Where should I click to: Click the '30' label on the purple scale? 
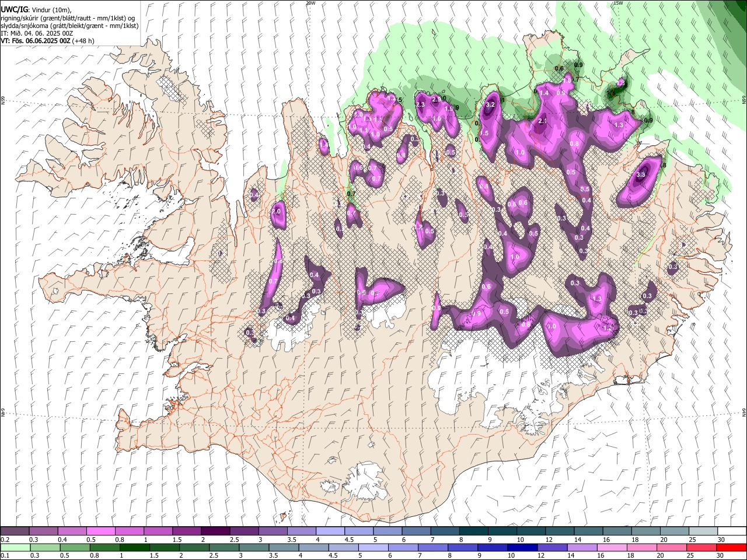pyautogui.click(x=721, y=540)
